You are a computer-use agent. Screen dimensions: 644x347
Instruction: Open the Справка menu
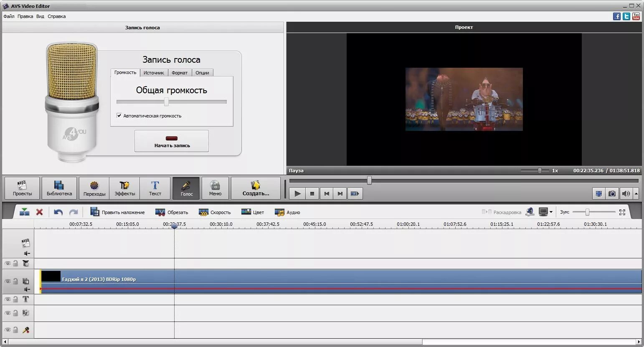(x=56, y=16)
